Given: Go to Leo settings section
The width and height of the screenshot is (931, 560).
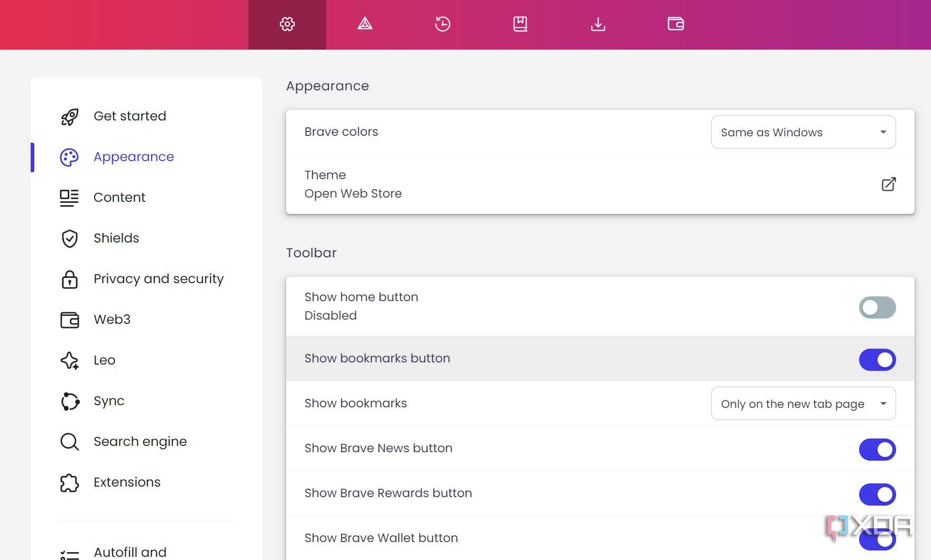Looking at the screenshot, I should (x=104, y=360).
